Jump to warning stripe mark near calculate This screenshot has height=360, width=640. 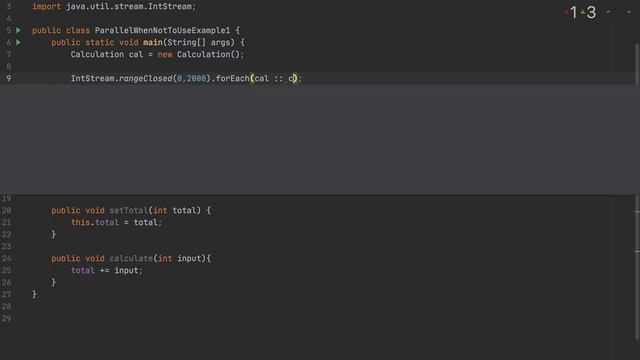tap(637, 251)
